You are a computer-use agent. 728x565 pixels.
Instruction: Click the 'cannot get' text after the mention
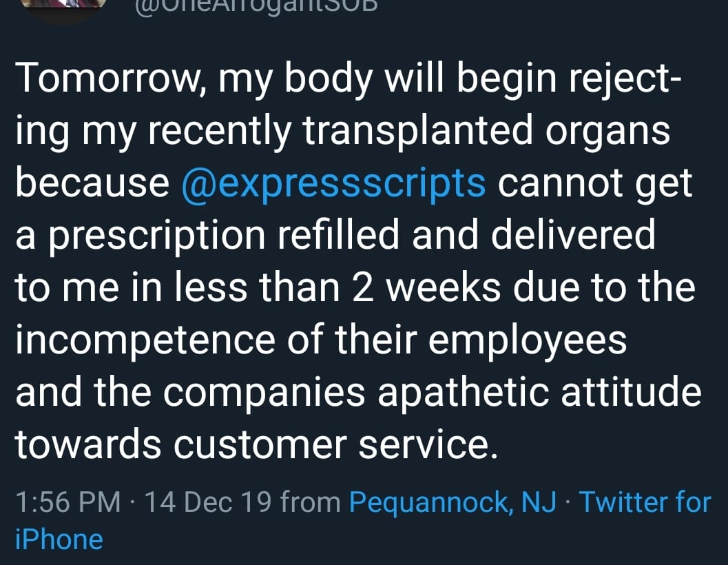(x=595, y=184)
